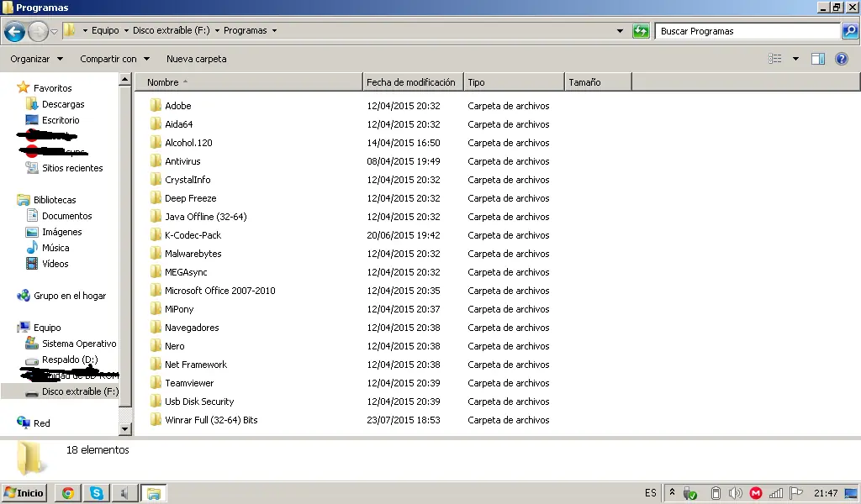Sort by the Tipo column header
Image resolution: width=861 pixels, height=504 pixels.
514,82
